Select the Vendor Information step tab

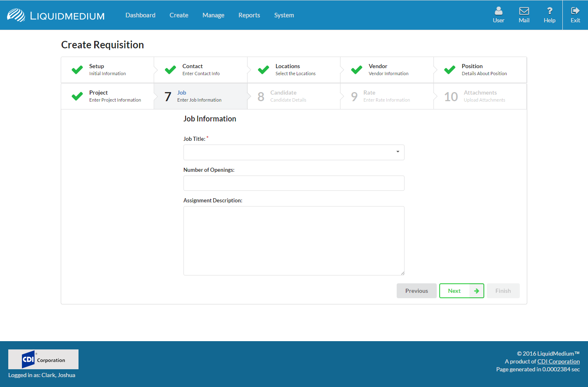click(x=387, y=70)
